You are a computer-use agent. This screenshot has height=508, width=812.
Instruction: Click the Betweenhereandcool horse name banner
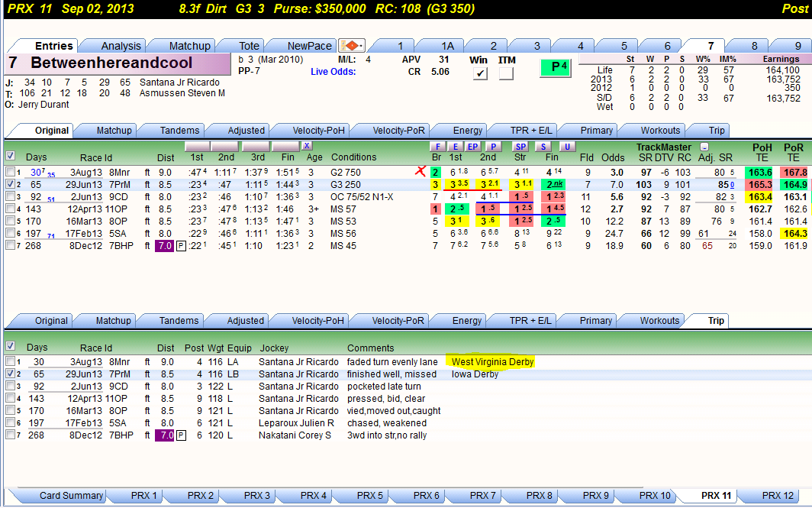point(118,63)
